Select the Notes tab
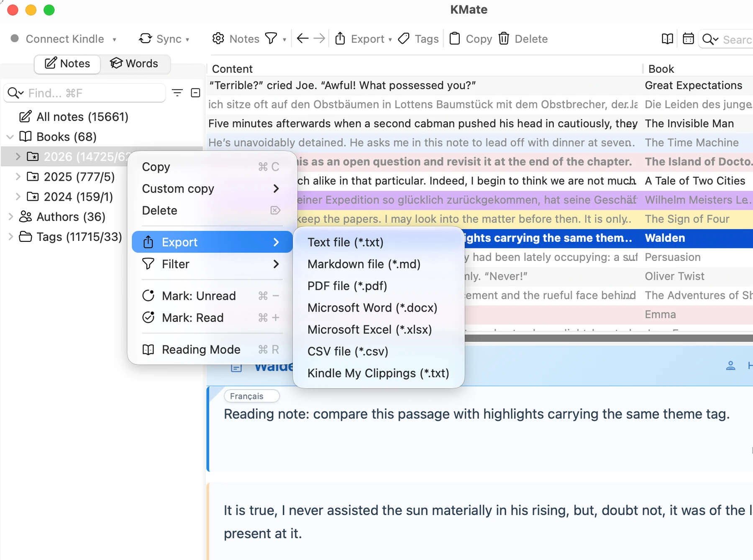 tap(67, 64)
